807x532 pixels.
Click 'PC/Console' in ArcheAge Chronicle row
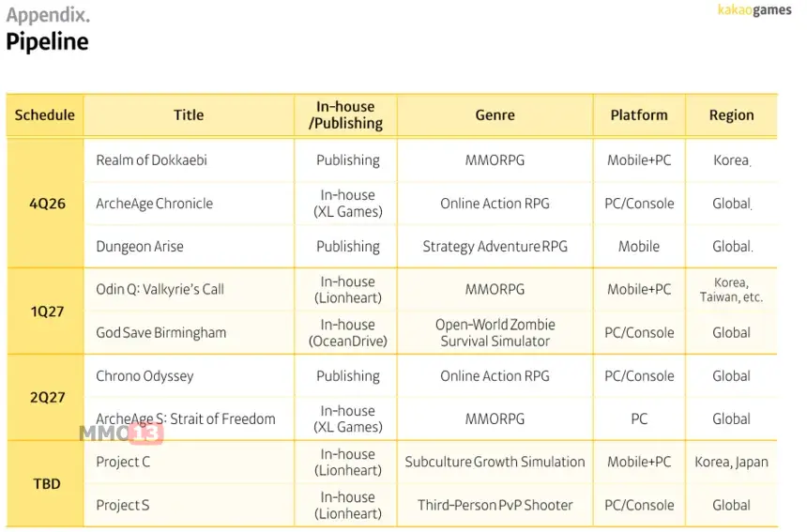pos(639,204)
